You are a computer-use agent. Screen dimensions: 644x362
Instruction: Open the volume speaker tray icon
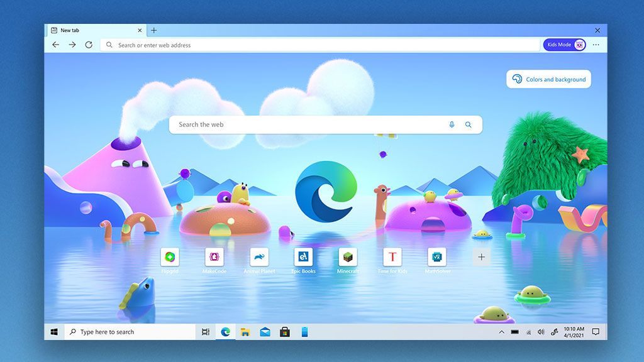click(x=541, y=332)
